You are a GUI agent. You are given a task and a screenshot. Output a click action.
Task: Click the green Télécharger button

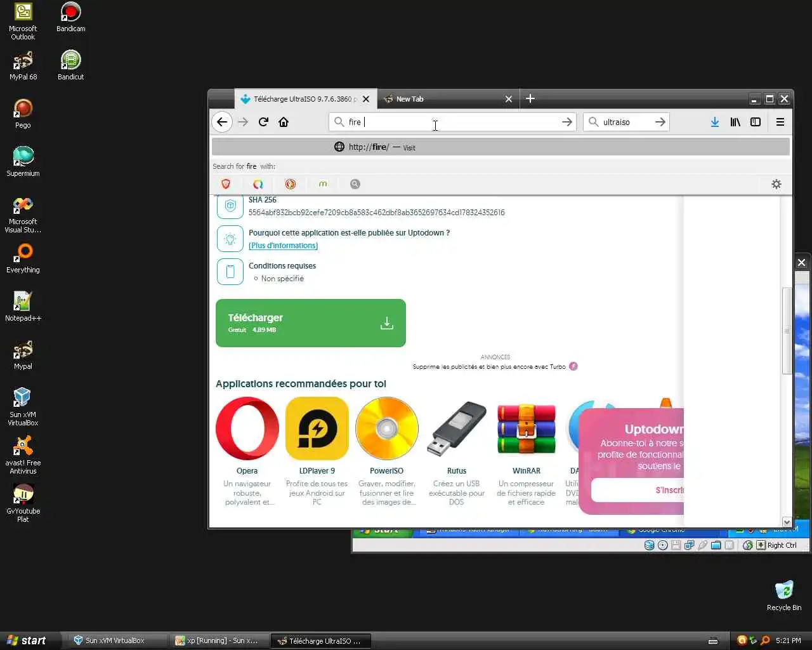pyautogui.click(x=311, y=323)
